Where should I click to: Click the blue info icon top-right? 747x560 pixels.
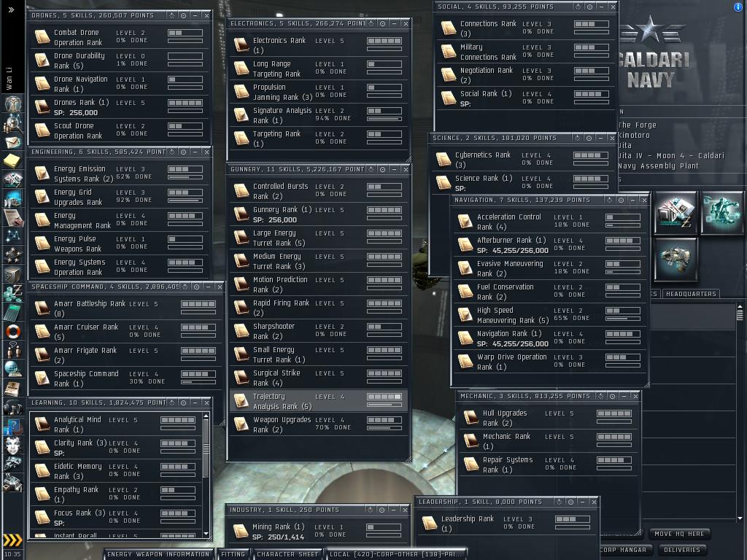click(738, 7)
